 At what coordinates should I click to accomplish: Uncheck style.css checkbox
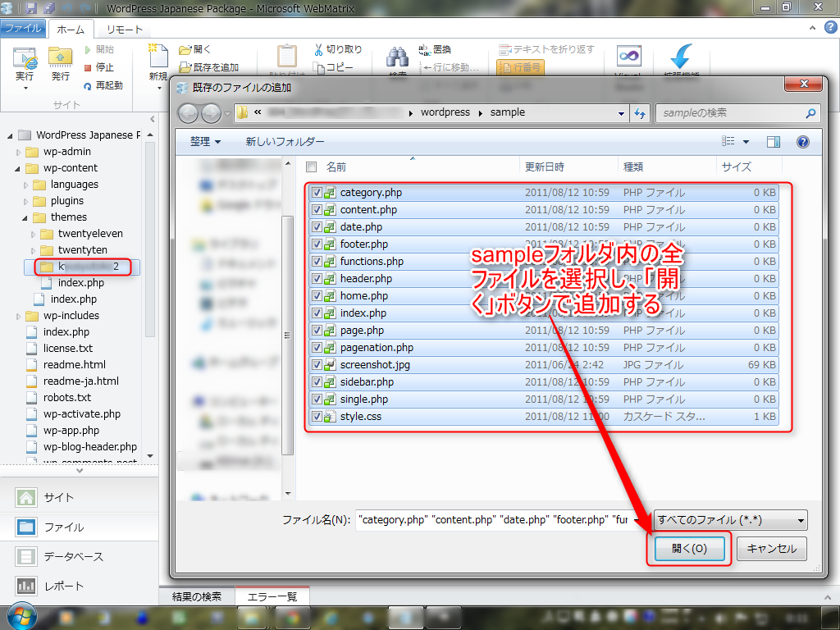(x=317, y=416)
